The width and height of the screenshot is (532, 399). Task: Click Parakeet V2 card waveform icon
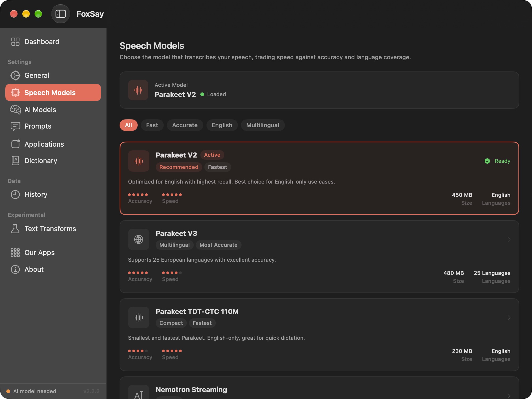139,161
